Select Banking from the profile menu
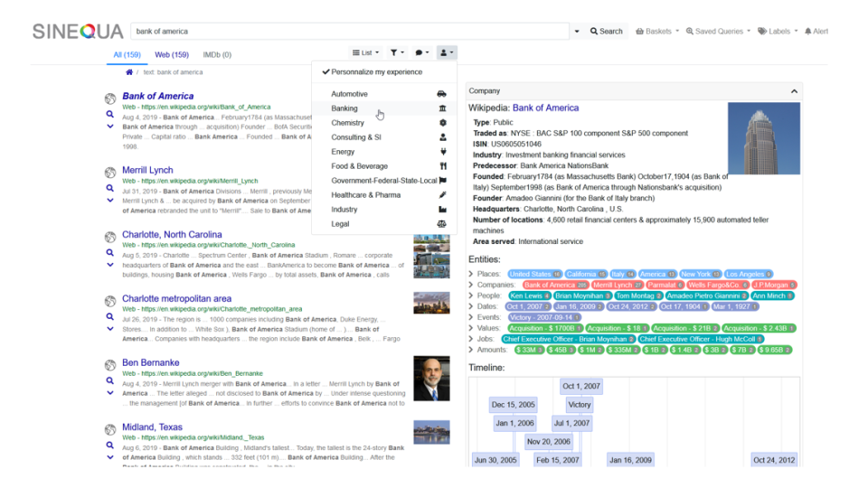 pos(384,108)
